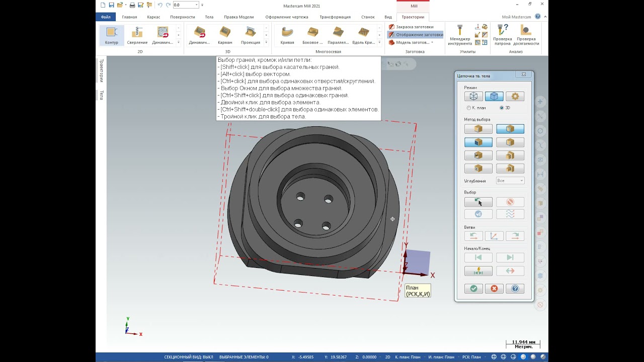644x362 pixels.
Task: Open the Файл menu
Action: (x=106, y=17)
